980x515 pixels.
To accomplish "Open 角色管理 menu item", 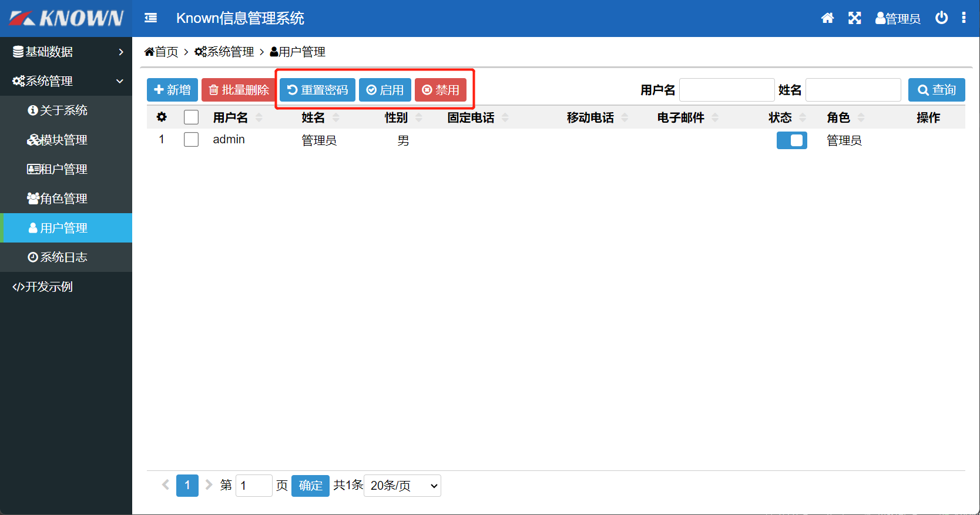I will point(66,198).
